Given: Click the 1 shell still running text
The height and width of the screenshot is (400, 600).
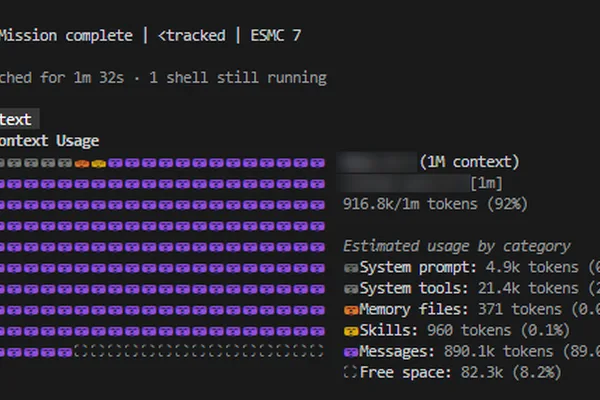Looking at the screenshot, I should [x=238, y=78].
